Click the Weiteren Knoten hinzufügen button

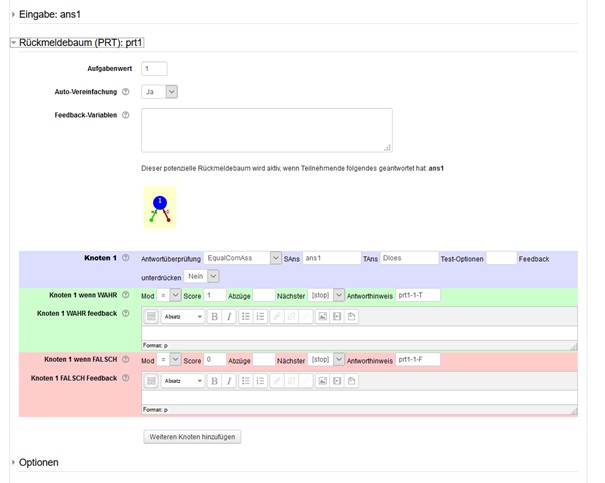pos(192,437)
